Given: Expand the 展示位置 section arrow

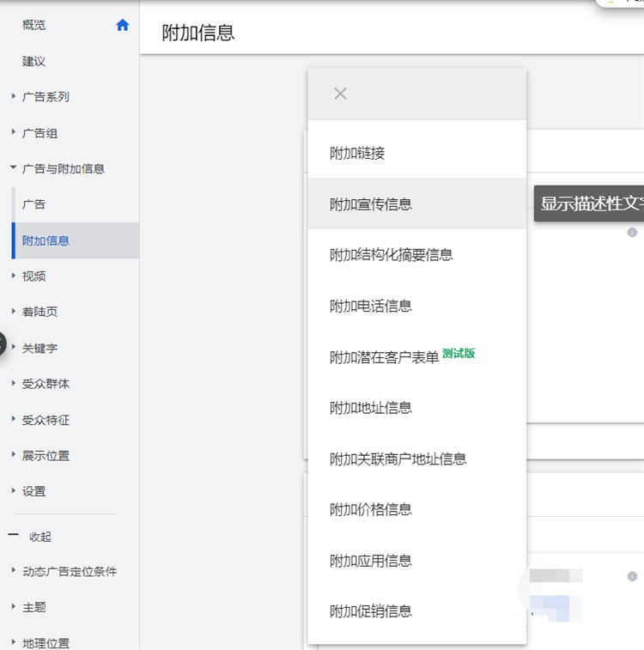Looking at the screenshot, I should pos(13,455).
